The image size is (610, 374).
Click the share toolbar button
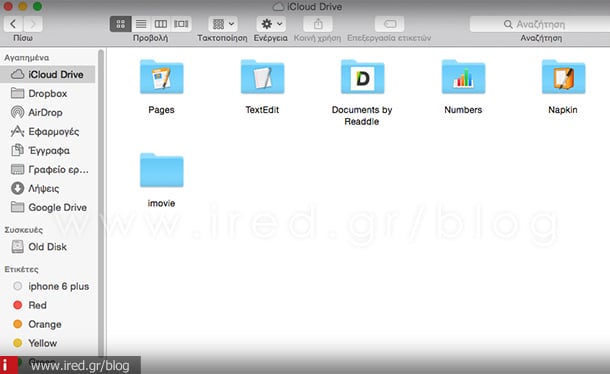(318, 24)
